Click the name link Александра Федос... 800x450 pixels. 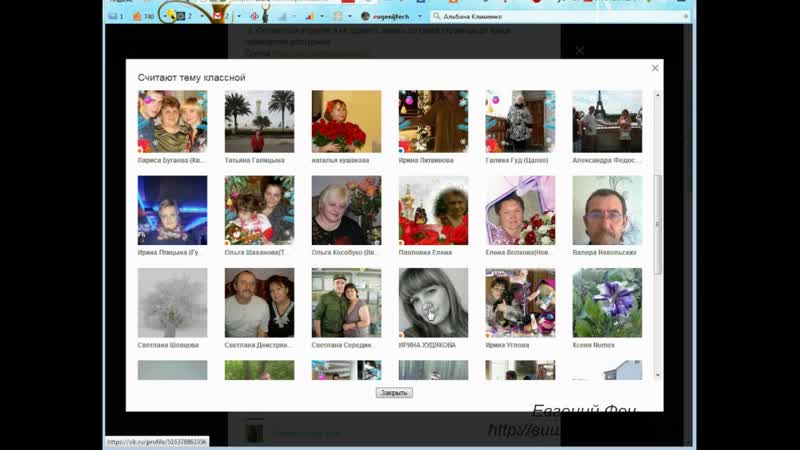pyautogui.click(x=605, y=160)
